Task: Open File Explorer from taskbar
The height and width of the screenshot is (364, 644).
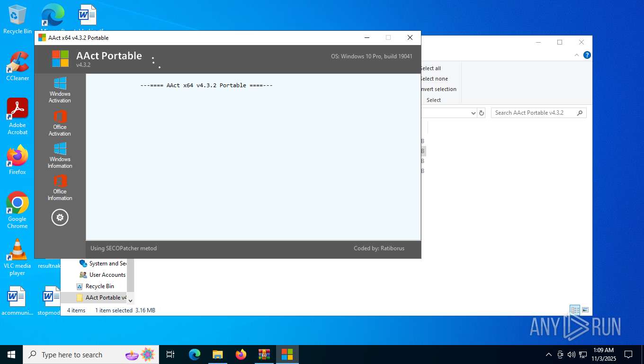Action: 217,355
